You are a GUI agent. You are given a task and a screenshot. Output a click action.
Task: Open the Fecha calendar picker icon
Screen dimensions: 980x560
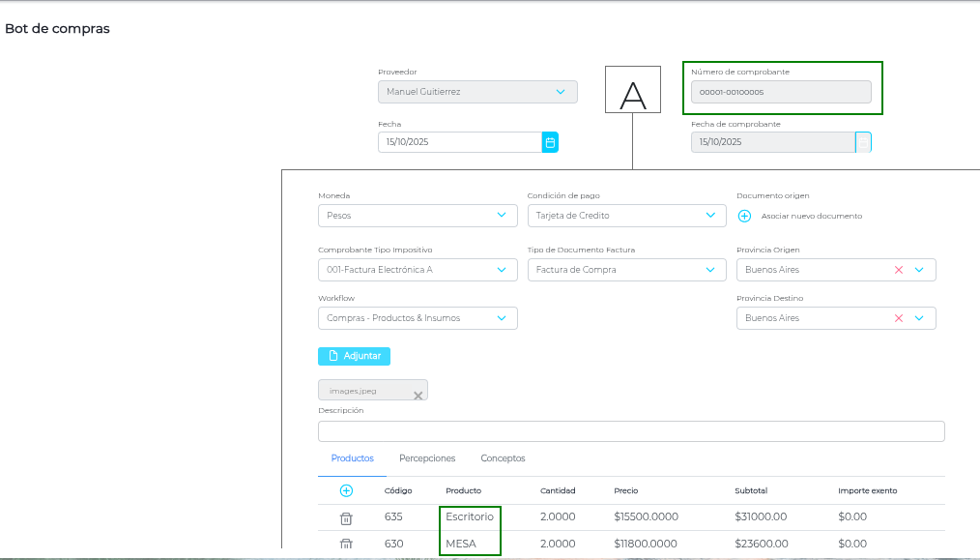550,142
